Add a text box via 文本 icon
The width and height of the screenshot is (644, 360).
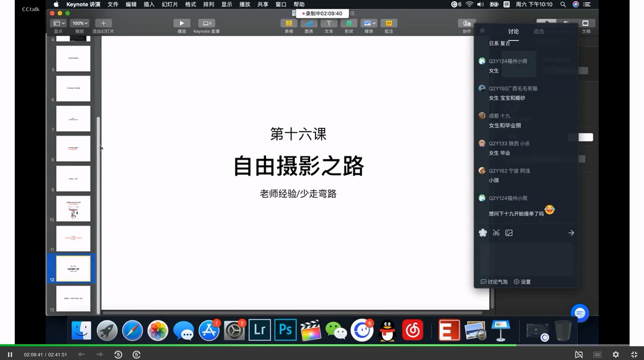329,23
